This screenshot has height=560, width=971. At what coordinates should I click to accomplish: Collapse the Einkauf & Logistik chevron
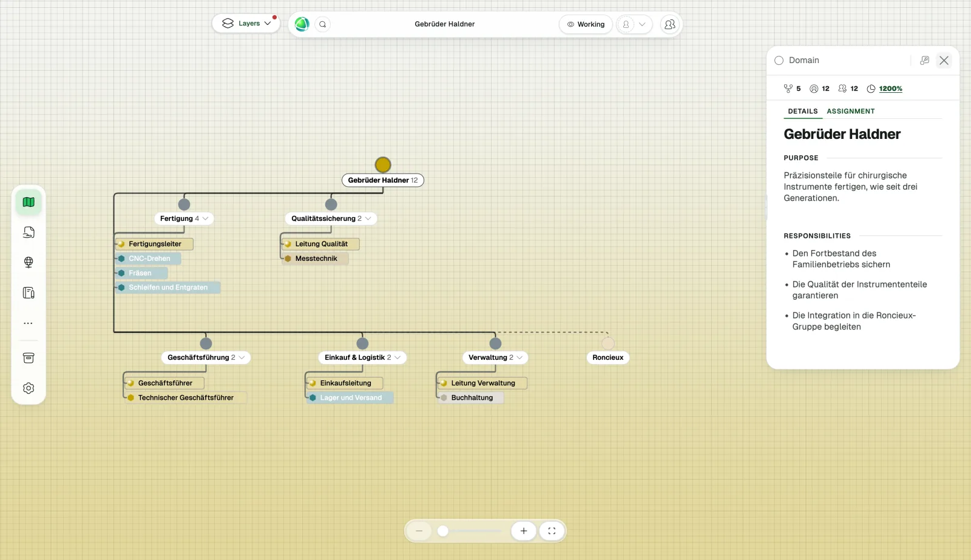[x=398, y=357]
